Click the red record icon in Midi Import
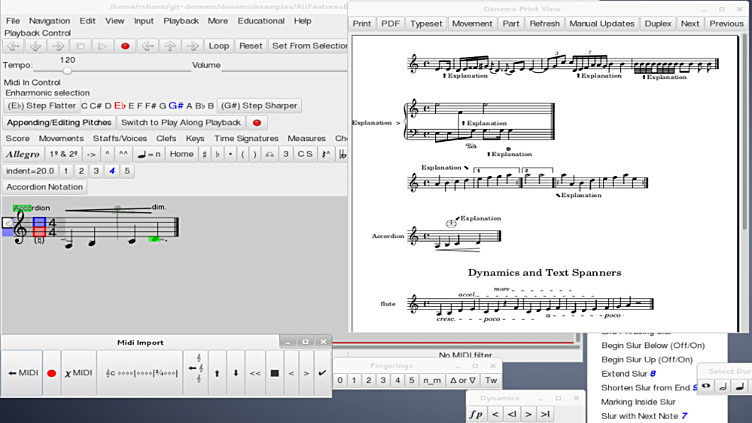This screenshot has height=423, width=752. (52, 373)
